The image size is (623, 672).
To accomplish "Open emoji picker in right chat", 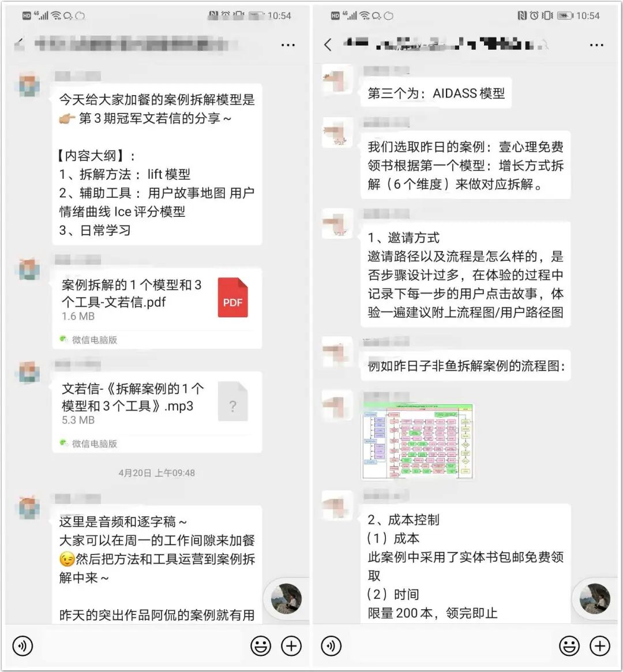I will pos(569,646).
